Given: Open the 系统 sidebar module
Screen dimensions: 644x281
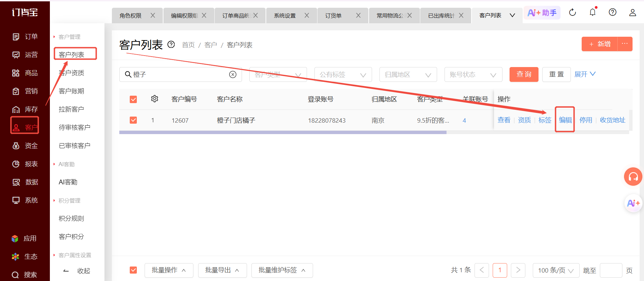Looking at the screenshot, I should pos(25,200).
